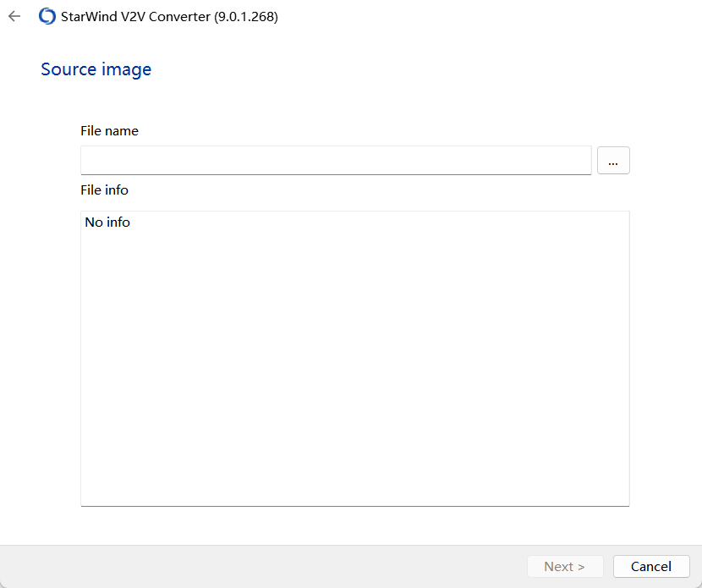The height and width of the screenshot is (588, 702).
Task: Click the File name label
Action: coord(109,131)
